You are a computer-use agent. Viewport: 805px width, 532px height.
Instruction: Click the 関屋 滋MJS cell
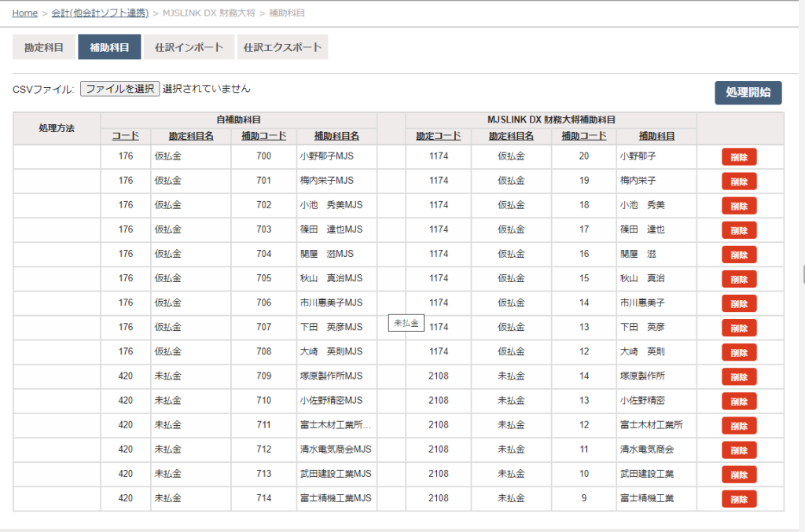point(336,254)
